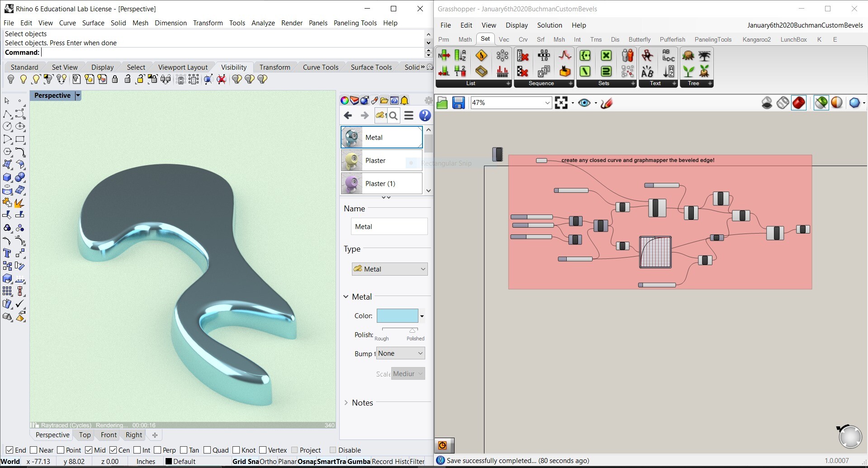Collapse the Metal material section

tap(346, 296)
